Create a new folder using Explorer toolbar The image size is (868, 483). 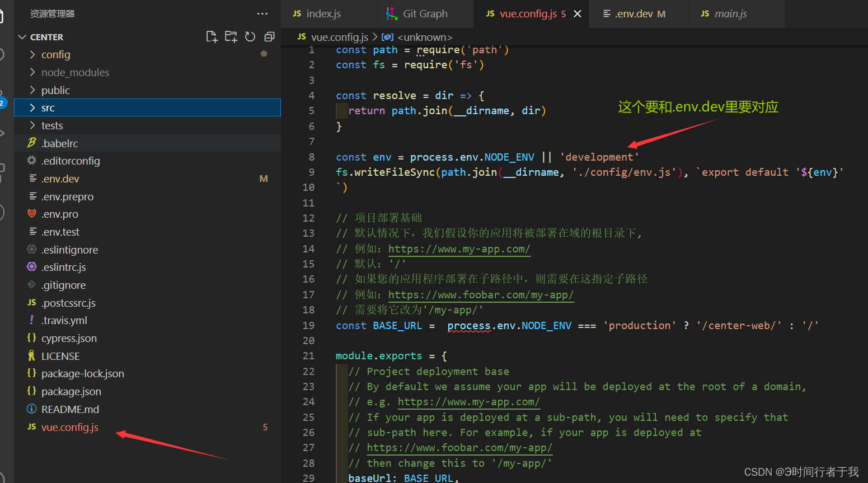coord(231,36)
